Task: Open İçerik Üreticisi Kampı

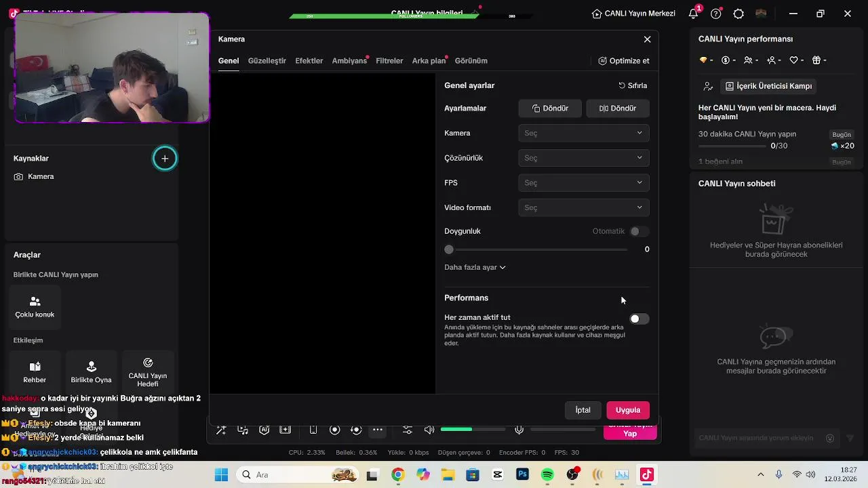Action: click(768, 86)
